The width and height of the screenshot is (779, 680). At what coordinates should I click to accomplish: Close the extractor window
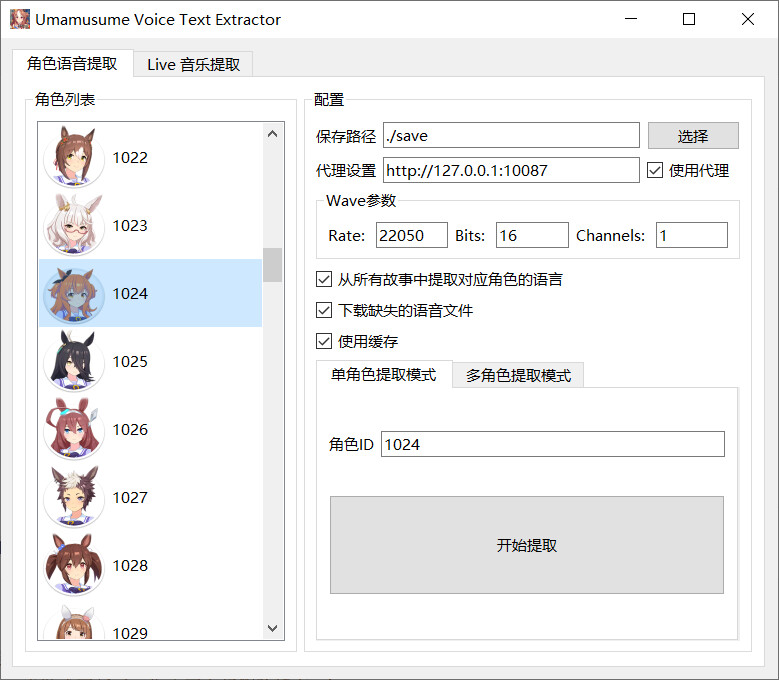pos(748,19)
